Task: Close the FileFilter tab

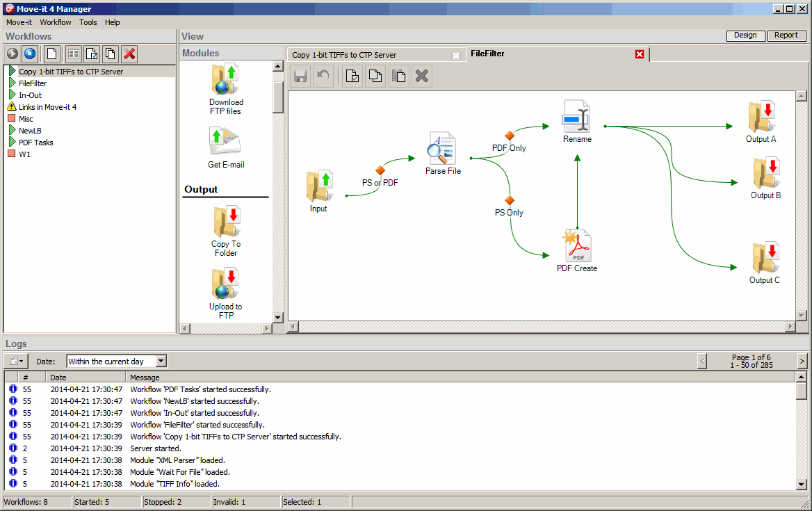Action: pos(640,54)
